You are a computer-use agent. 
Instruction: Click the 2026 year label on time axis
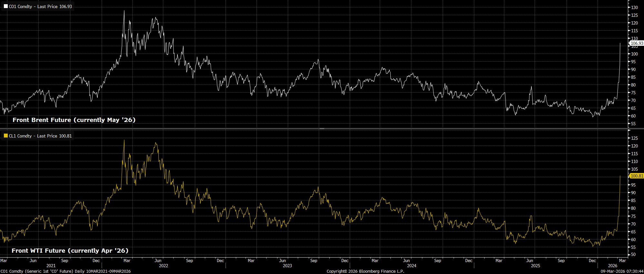(x=612, y=266)
